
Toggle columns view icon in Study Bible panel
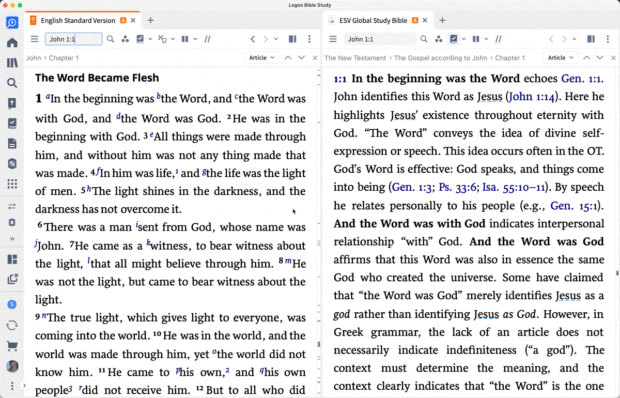pyautogui.click(x=476, y=39)
